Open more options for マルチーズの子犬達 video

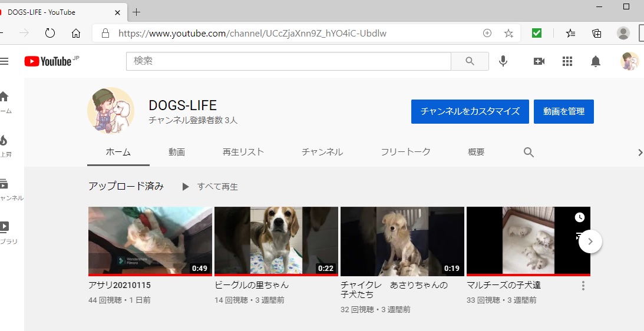coord(583,286)
